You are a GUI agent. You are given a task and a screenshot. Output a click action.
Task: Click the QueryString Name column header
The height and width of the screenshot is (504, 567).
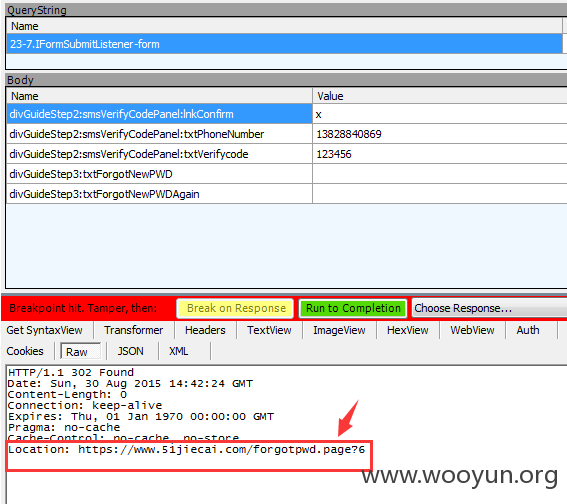[x=284, y=26]
